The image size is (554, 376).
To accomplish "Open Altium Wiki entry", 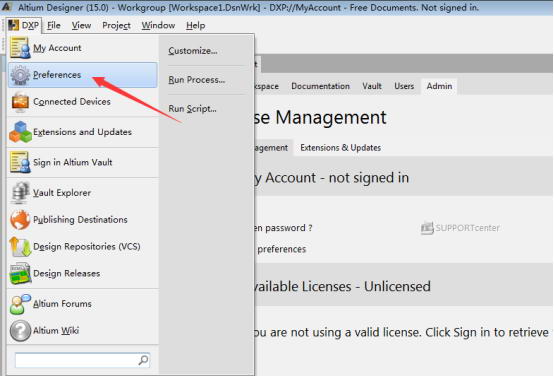I will click(x=83, y=331).
